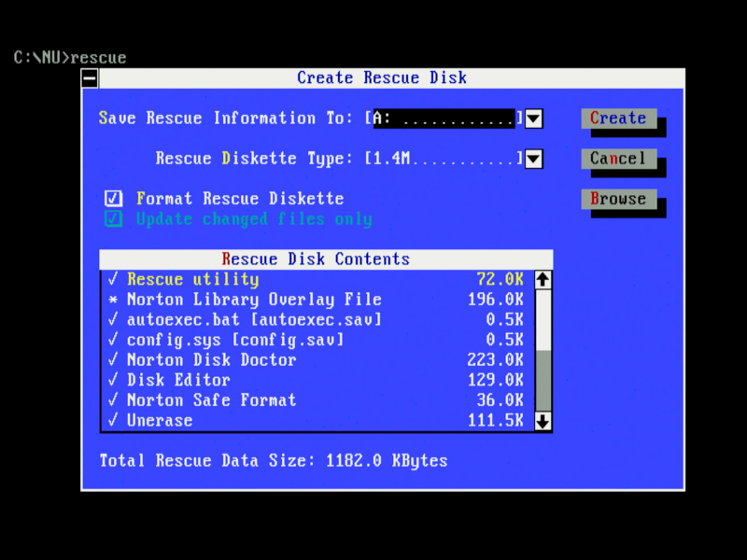Click the Browse button
This screenshot has height=560, width=747.
pos(619,199)
